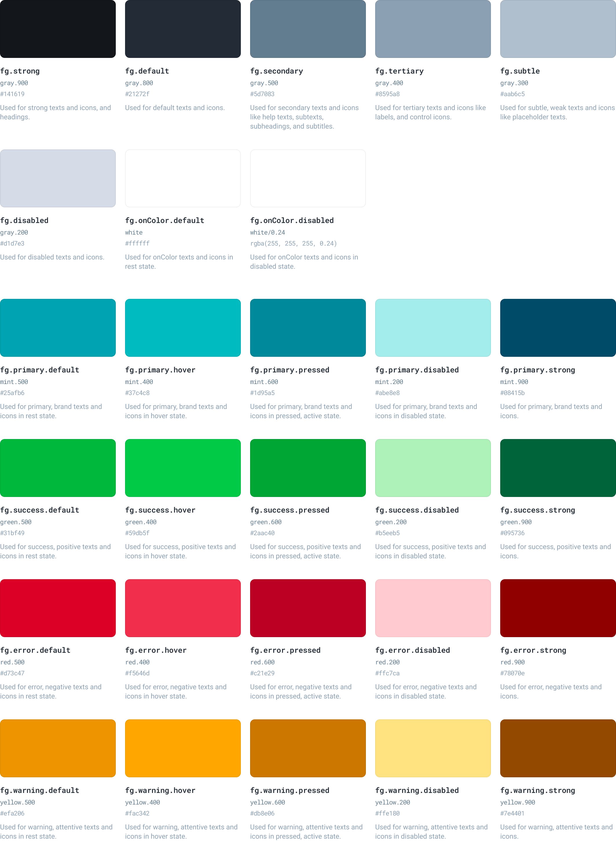Click the rgba(255, 255, 255, 0.24) value
The height and width of the screenshot is (841, 616).
click(294, 243)
